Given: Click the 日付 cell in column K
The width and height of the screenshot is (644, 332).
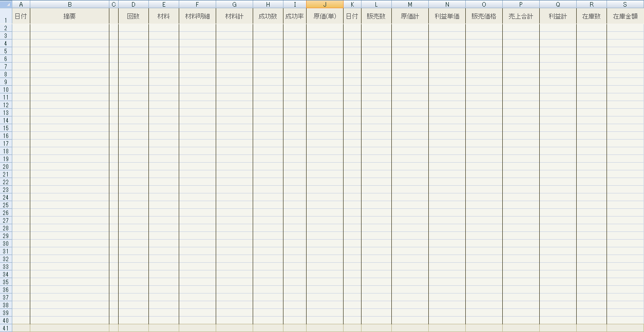Looking at the screenshot, I should pyautogui.click(x=352, y=16).
